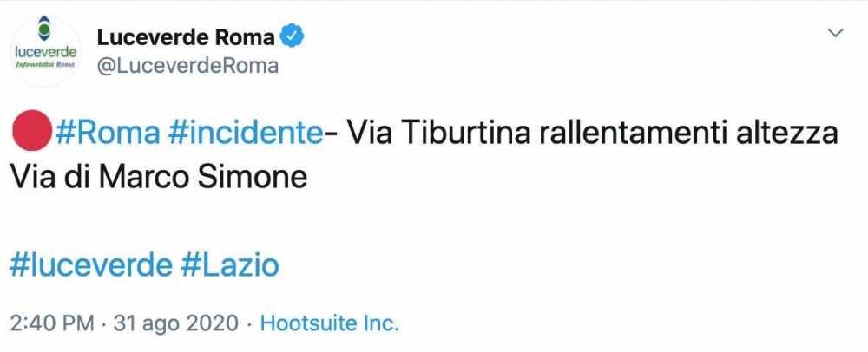
Task: Click the "Via di Marco Simone" text
Action: coord(159,177)
